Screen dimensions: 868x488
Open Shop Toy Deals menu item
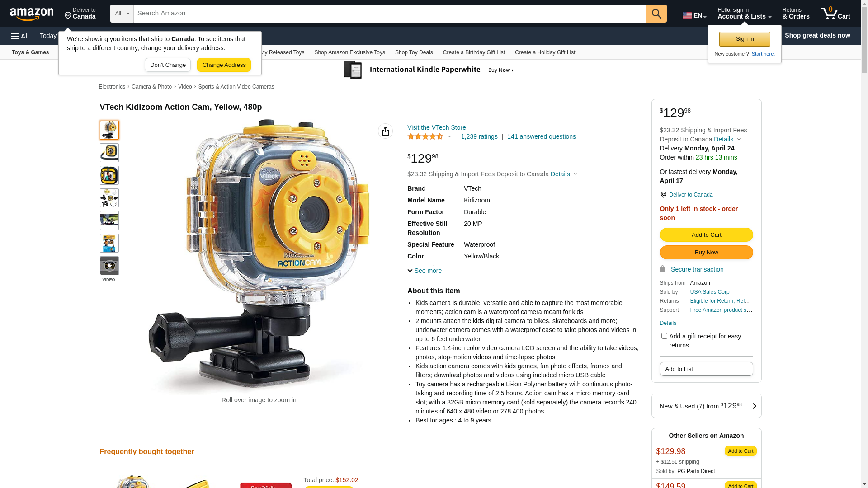(414, 52)
